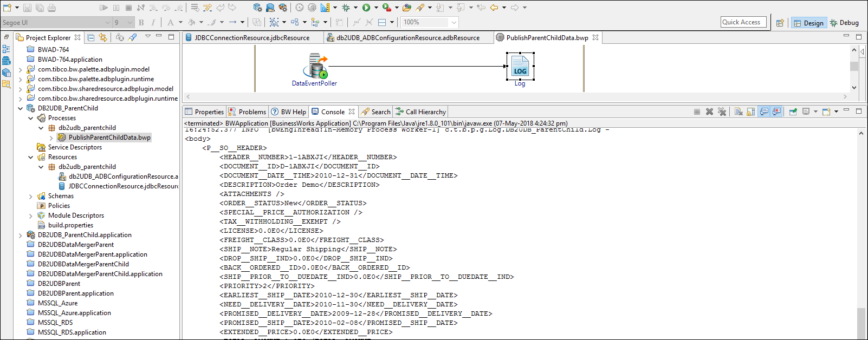This screenshot has height=340, width=868.
Task: Select JDBCConnectionResource.jdbcResource in the tree
Action: pos(123,186)
